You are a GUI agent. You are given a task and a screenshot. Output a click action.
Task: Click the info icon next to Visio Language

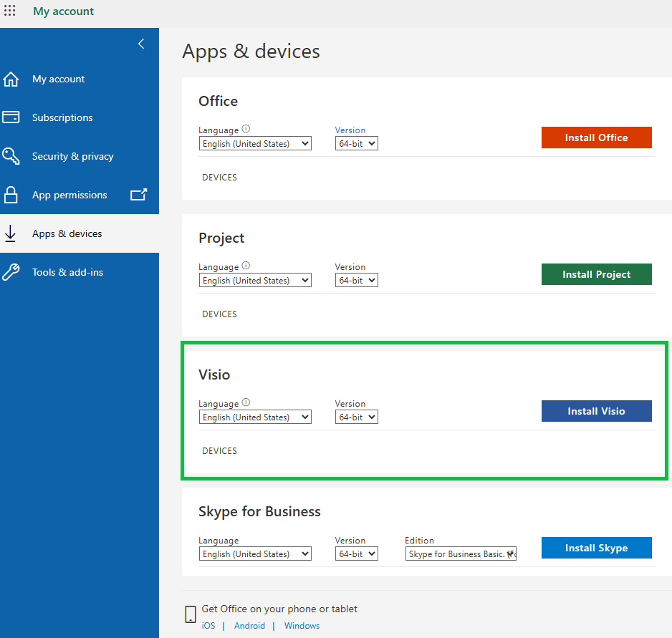[246, 402]
